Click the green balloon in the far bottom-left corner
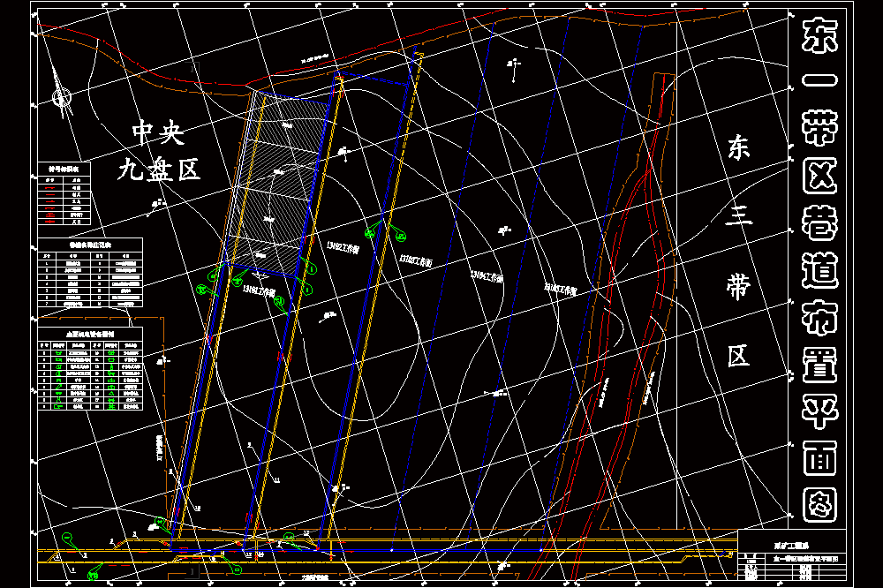This screenshot has width=883, height=588. [93, 576]
